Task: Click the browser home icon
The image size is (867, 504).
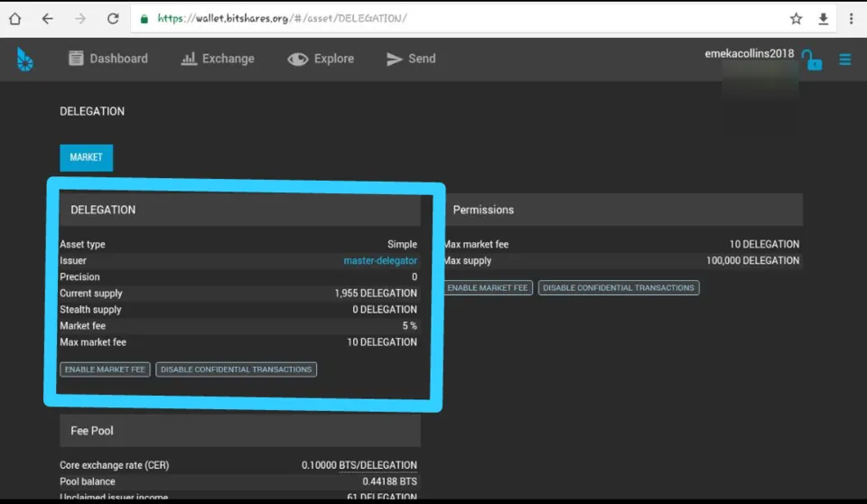Action: 15,19
